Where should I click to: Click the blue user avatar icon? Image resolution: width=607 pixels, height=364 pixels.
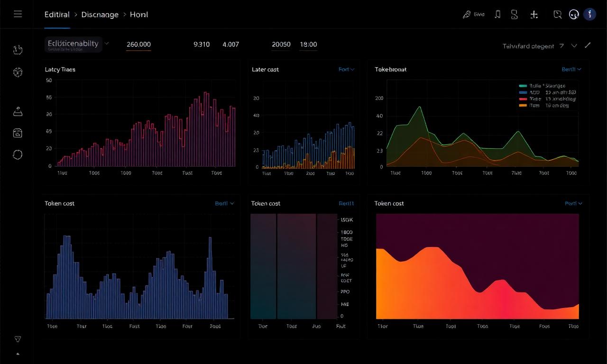(x=589, y=14)
